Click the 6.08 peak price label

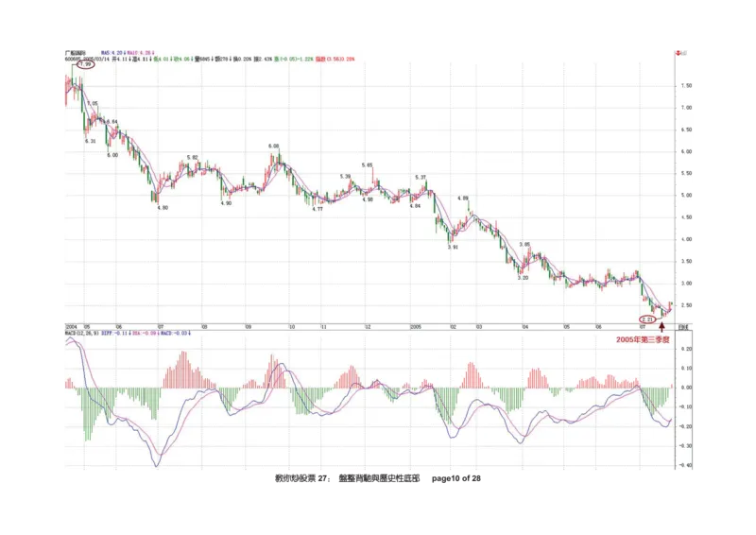[x=274, y=147]
